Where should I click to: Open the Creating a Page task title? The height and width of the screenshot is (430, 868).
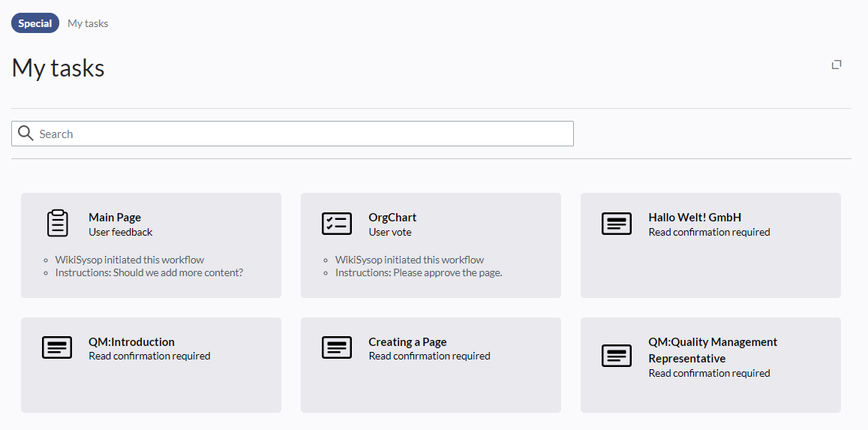[407, 341]
